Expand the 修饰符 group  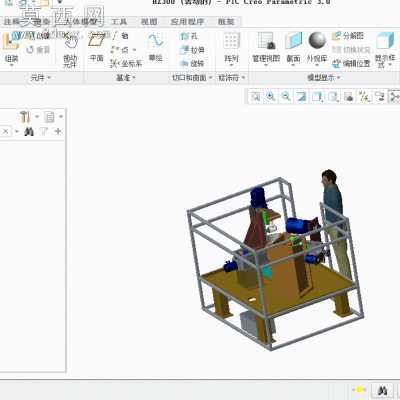click(x=232, y=78)
